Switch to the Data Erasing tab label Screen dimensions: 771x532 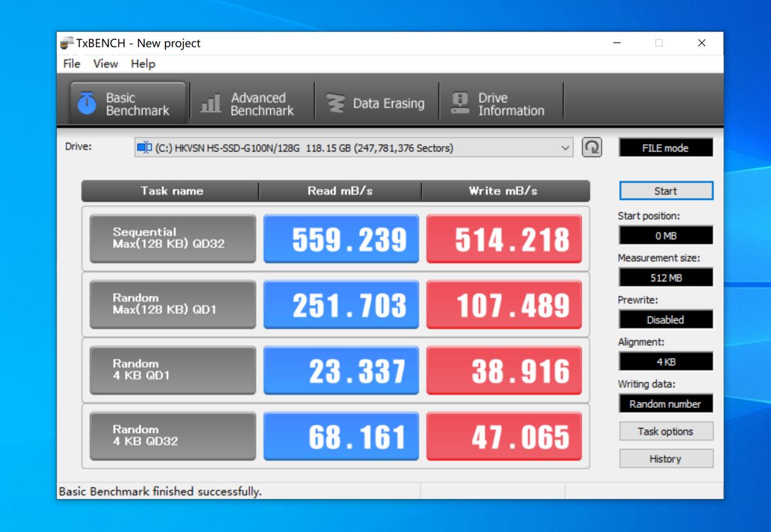pyautogui.click(x=389, y=104)
